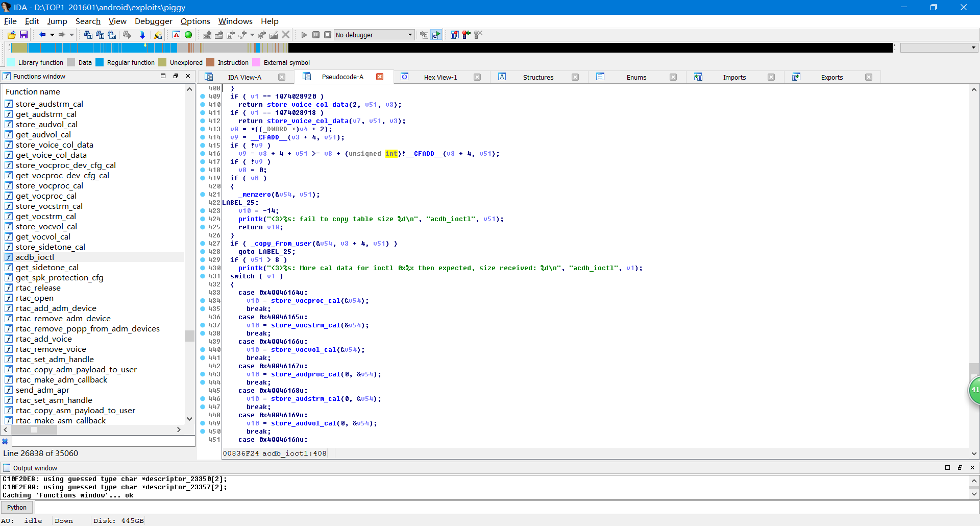Start the debugger with the Play icon
This screenshot has height=526, width=980.
pyautogui.click(x=304, y=35)
